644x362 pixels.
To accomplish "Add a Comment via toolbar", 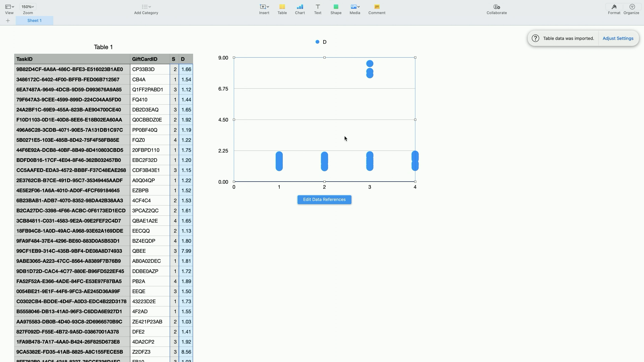I will click(x=377, y=7).
